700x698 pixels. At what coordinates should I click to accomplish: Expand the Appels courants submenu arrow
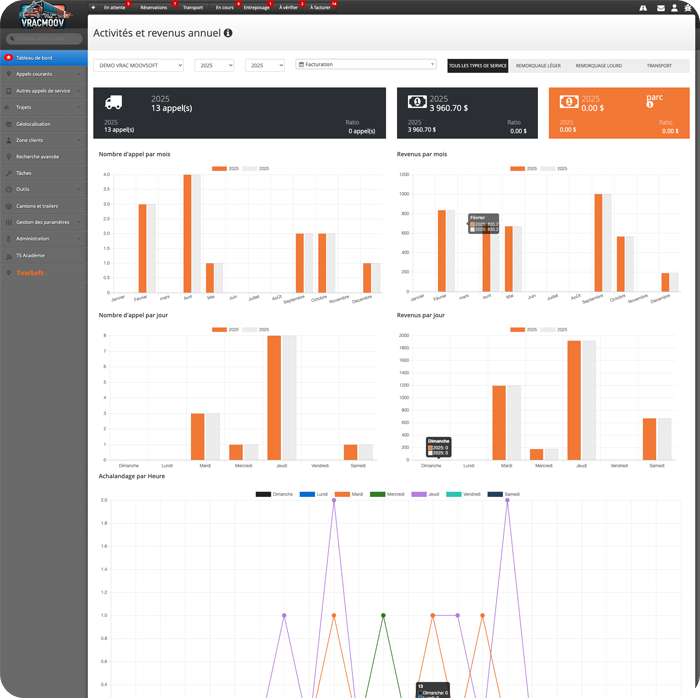[x=79, y=74]
